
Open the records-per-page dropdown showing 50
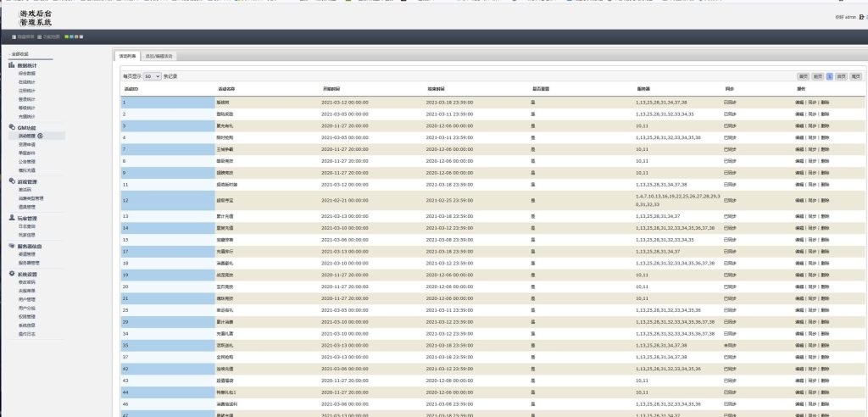click(152, 76)
